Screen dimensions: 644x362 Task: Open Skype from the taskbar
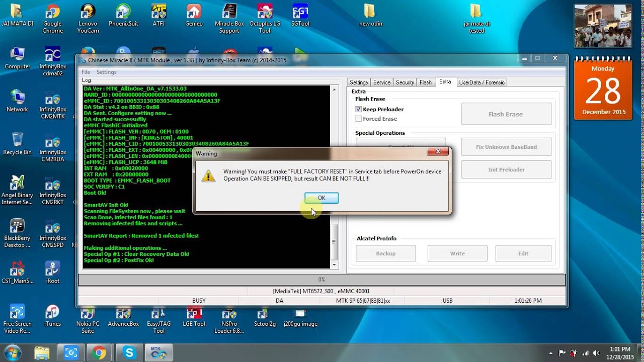point(129,353)
